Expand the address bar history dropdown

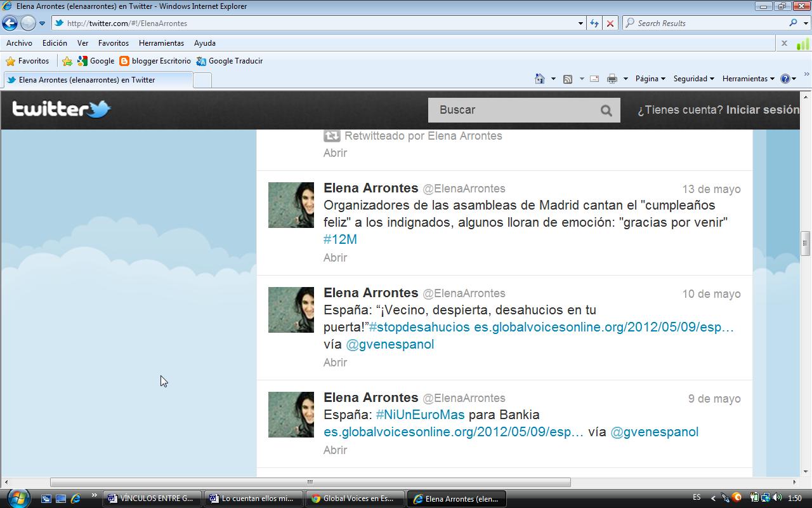(x=580, y=23)
